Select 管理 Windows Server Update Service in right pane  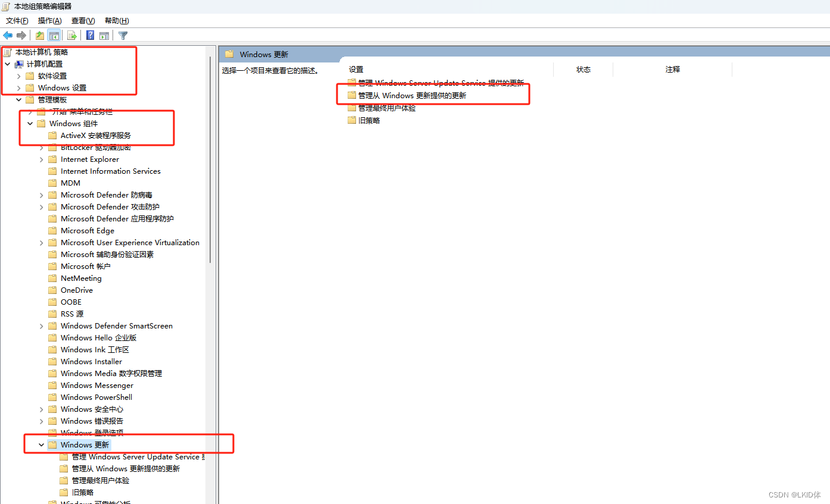(441, 83)
